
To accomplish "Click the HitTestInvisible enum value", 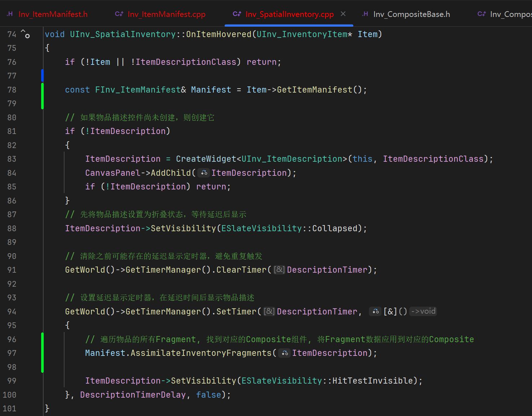I will (373, 381).
